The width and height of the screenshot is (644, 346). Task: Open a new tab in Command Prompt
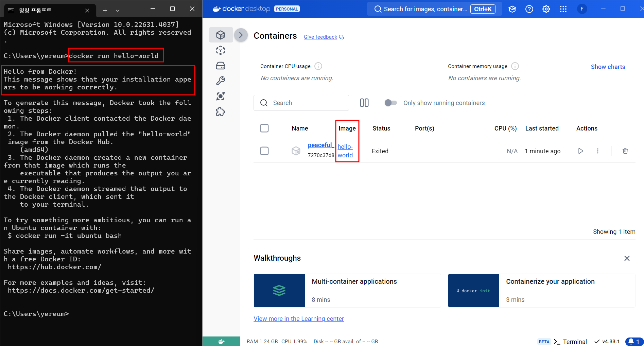click(105, 11)
